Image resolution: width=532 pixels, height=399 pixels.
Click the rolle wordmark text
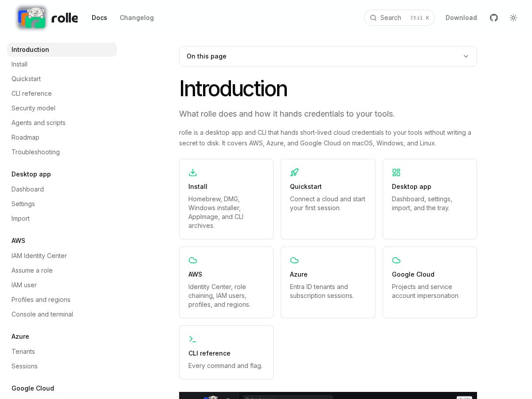(x=65, y=18)
